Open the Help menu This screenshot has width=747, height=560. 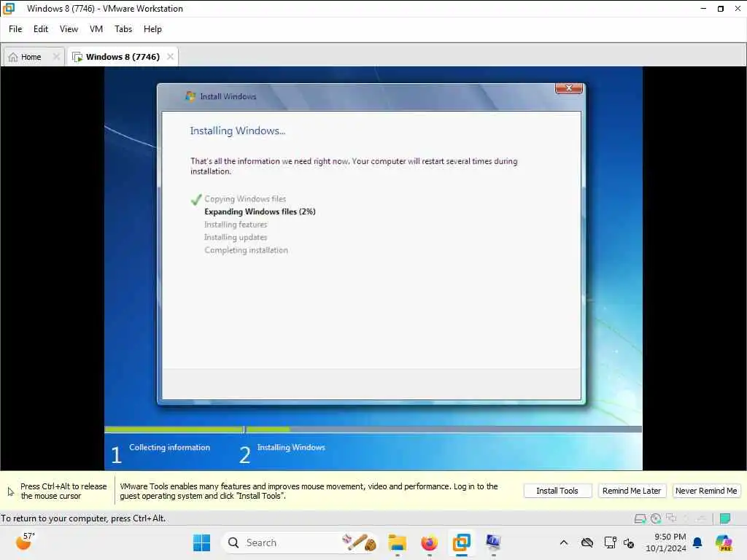152,29
